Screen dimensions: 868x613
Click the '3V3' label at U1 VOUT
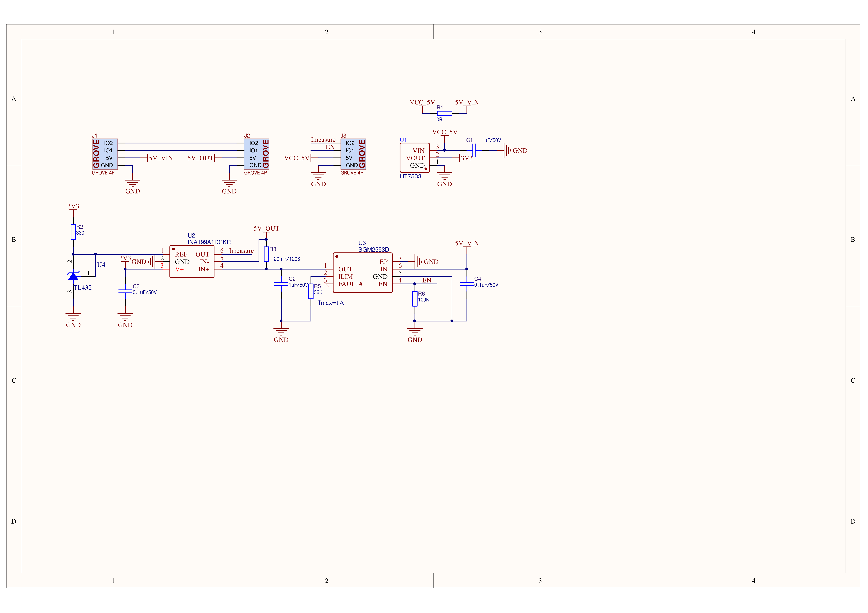click(467, 158)
